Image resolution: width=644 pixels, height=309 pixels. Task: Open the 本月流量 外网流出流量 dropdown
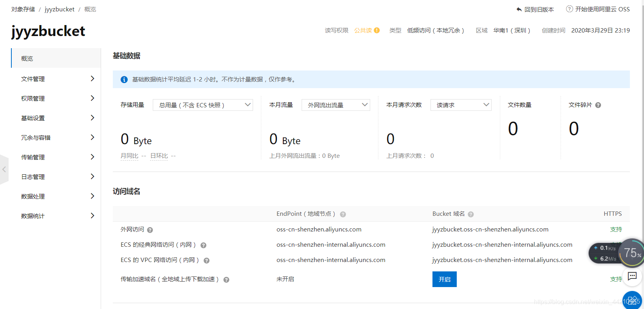click(336, 105)
